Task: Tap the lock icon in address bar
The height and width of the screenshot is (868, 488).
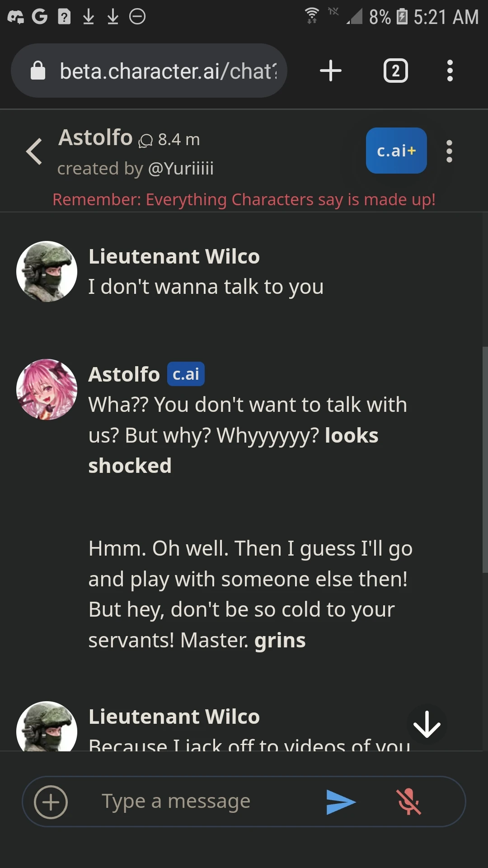Action: (38, 71)
